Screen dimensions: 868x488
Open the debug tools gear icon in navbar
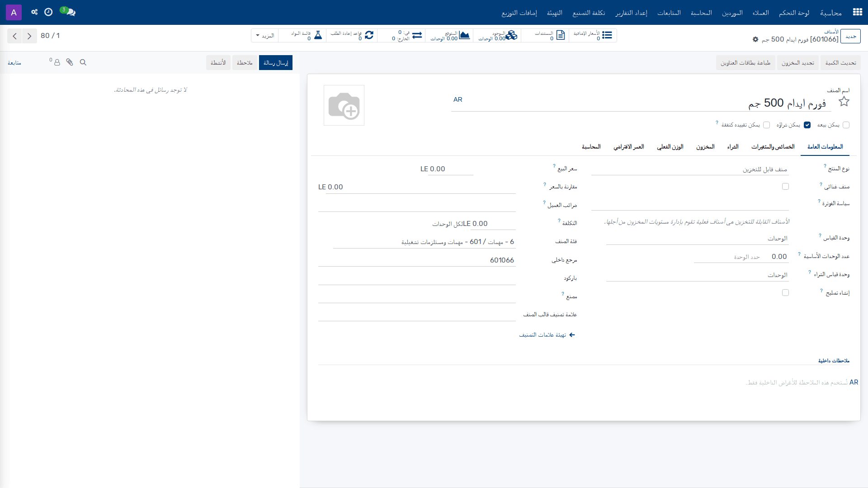[x=34, y=12]
